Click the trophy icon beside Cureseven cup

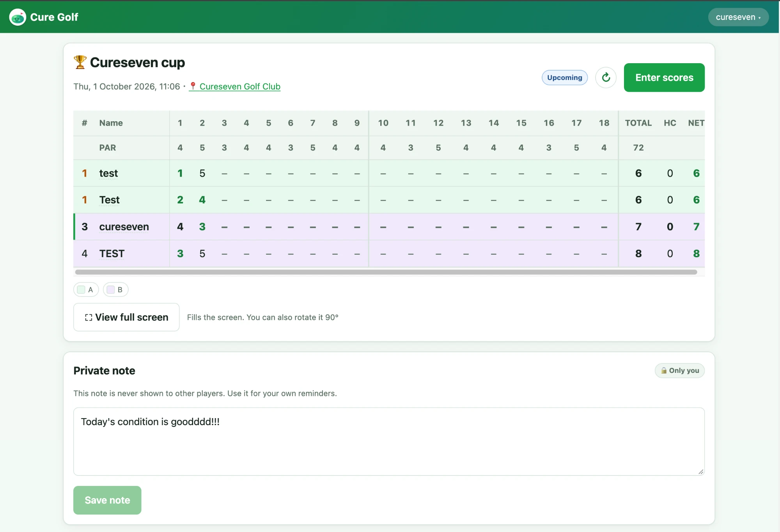tap(80, 62)
